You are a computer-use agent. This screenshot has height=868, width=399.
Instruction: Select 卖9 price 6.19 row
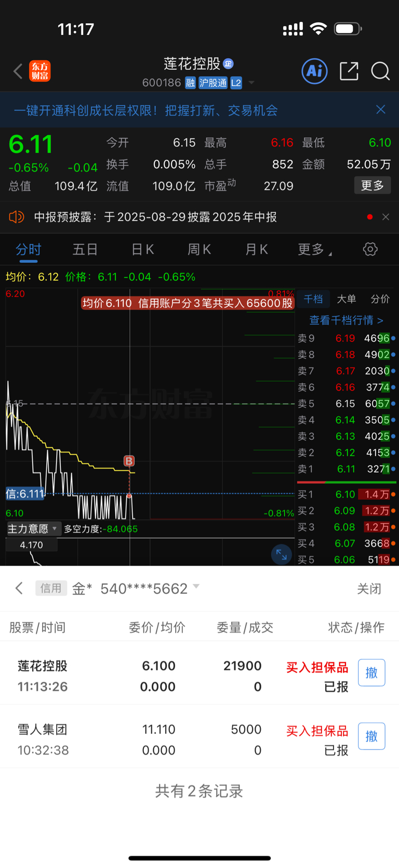click(x=347, y=338)
